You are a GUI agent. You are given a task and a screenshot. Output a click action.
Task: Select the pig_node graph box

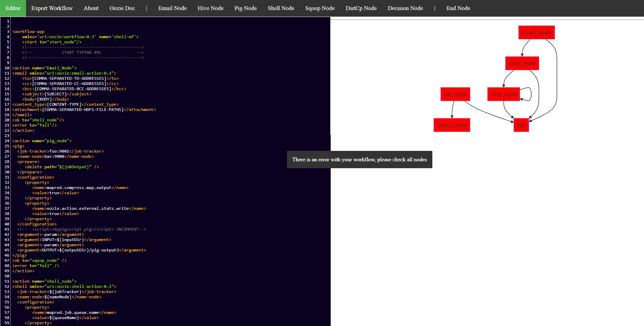coord(455,94)
